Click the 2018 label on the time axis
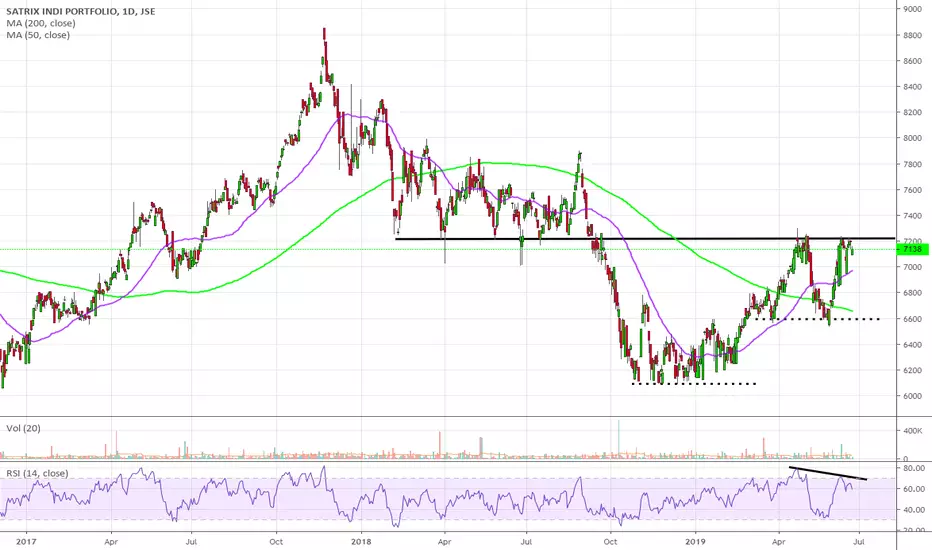 point(361,542)
